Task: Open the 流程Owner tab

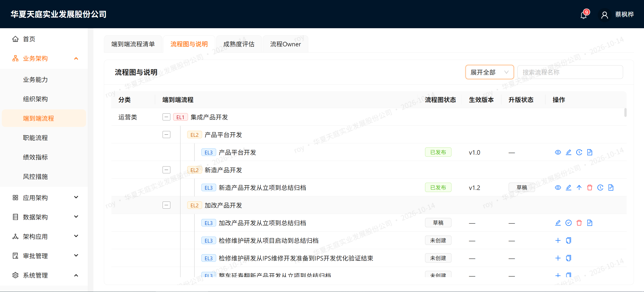Action: (x=285, y=44)
